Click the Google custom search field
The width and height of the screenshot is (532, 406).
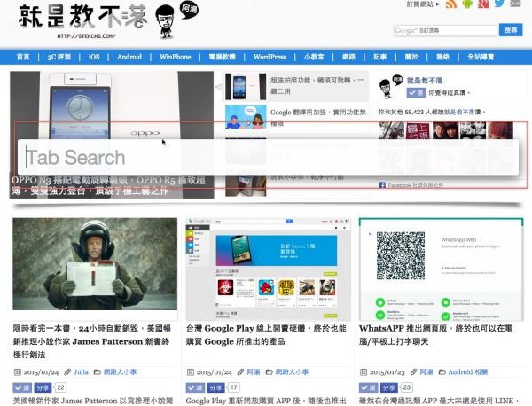445,30
